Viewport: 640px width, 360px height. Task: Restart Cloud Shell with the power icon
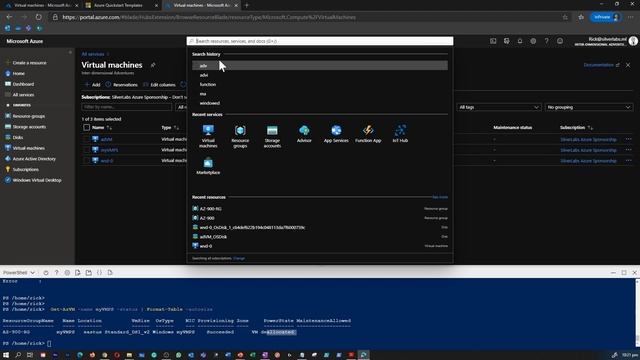click(46, 273)
